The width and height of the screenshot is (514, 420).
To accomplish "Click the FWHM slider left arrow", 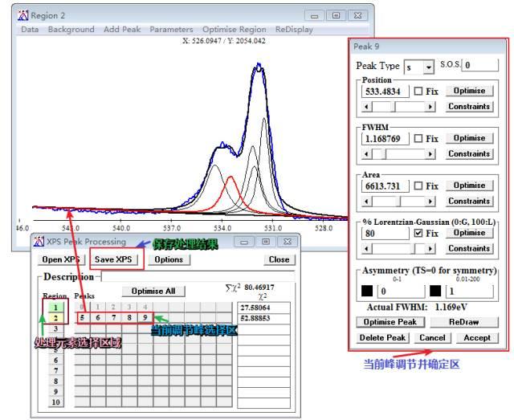I will pos(367,153).
